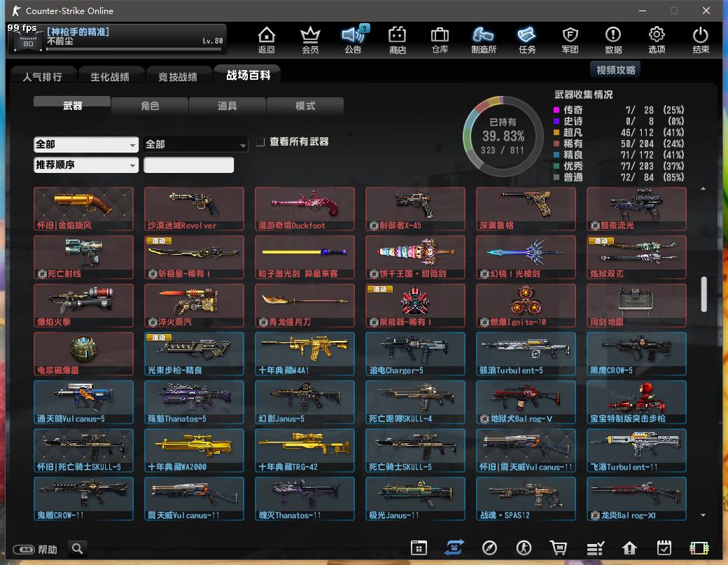Select the 沙漠迷城Revolver weapon card
728x565 pixels.
tap(194, 209)
